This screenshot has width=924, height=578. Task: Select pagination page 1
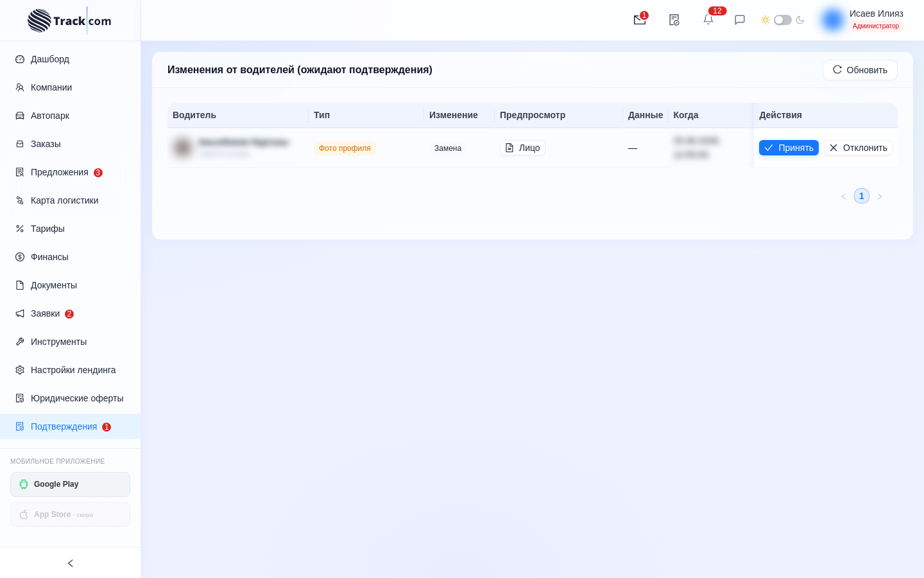[x=862, y=196]
